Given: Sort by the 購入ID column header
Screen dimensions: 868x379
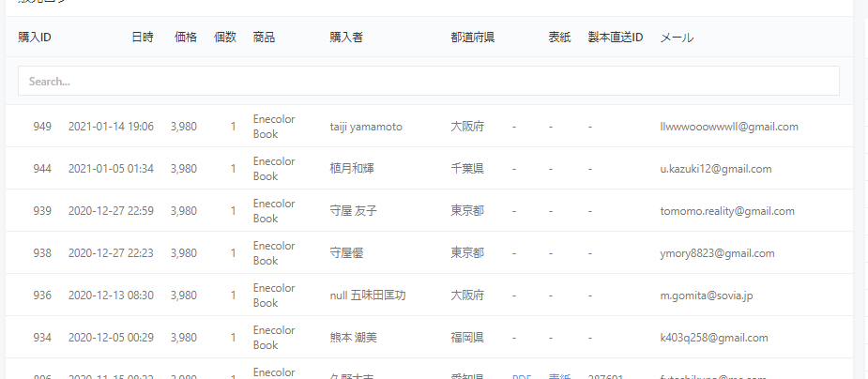Looking at the screenshot, I should coord(35,38).
